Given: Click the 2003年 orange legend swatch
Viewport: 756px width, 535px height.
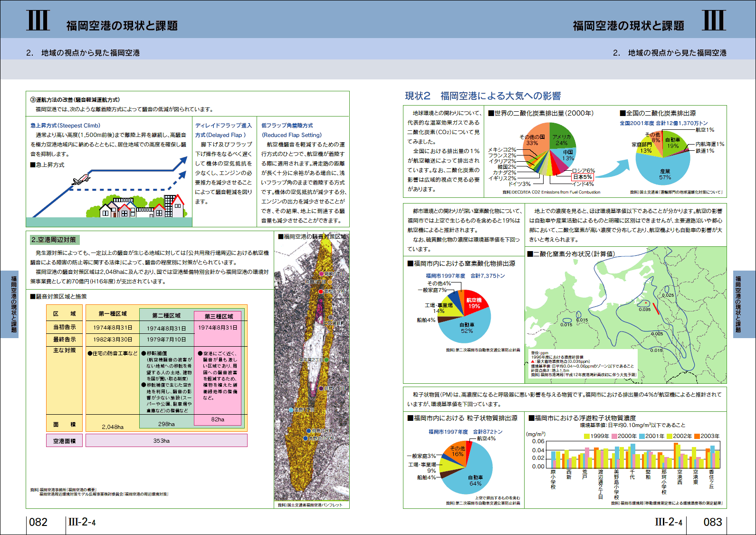Looking at the screenshot, I should click(x=697, y=436).
